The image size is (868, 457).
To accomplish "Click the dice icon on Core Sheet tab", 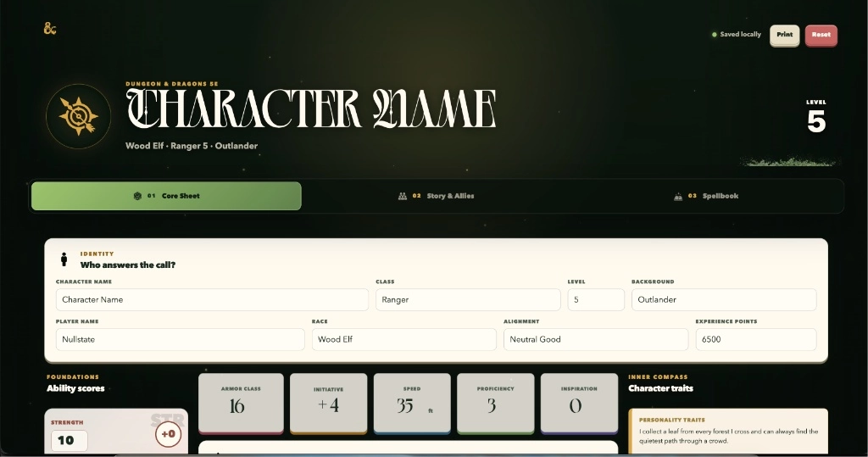I will point(137,196).
